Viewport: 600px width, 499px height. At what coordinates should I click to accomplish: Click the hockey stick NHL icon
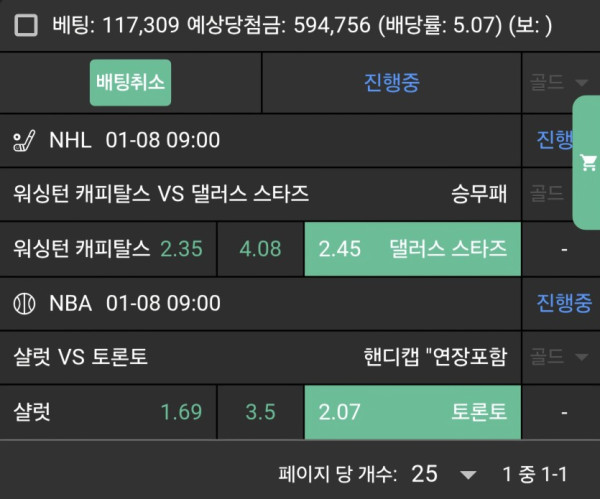click(24, 140)
